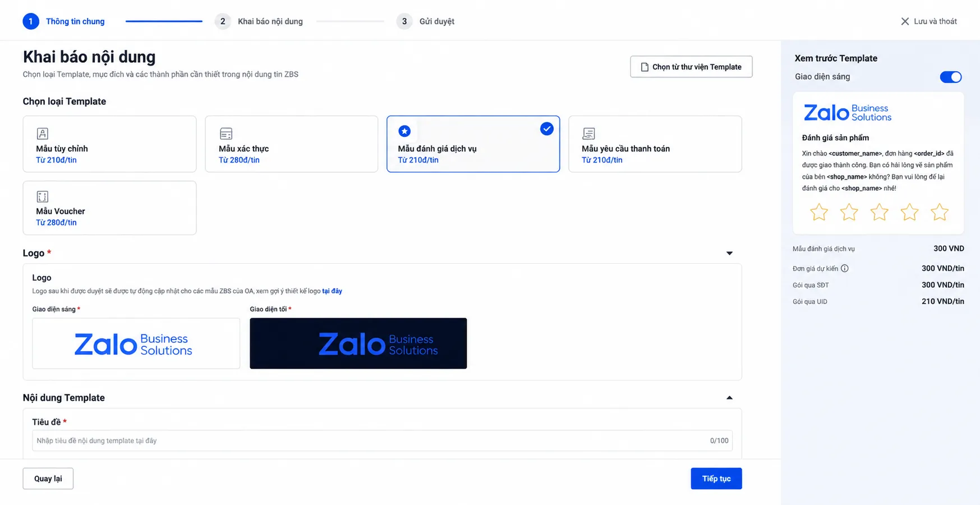The image size is (980, 505).
Task: Click the Xem trước Template heading
Action: [x=836, y=58]
